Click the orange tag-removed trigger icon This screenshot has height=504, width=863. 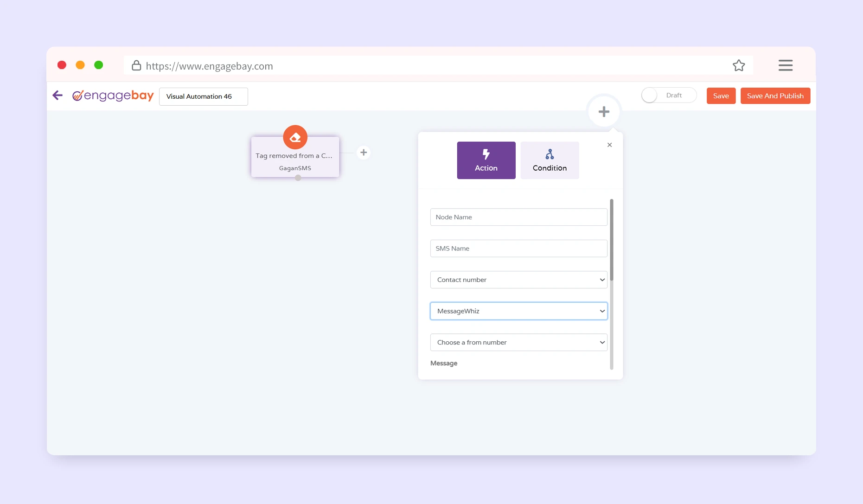(x=295, y=137)
